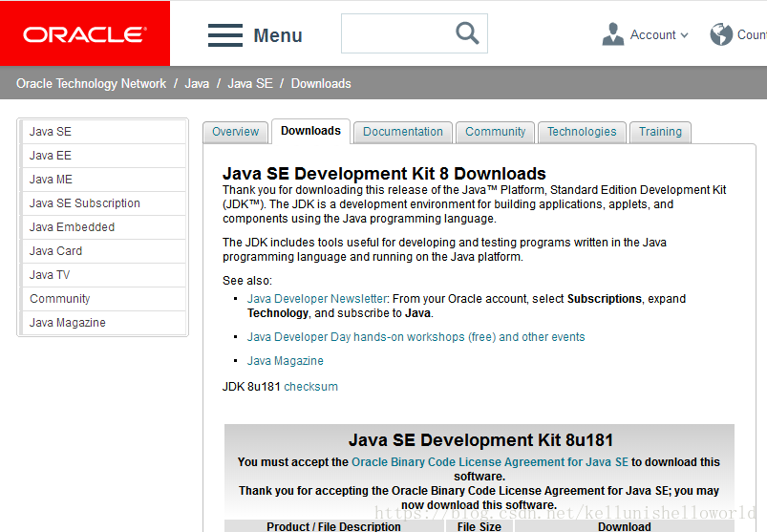
Task: Open Oracle Technology Network breadcrumb
Action: pyautogui.click(x=91, y=84)
